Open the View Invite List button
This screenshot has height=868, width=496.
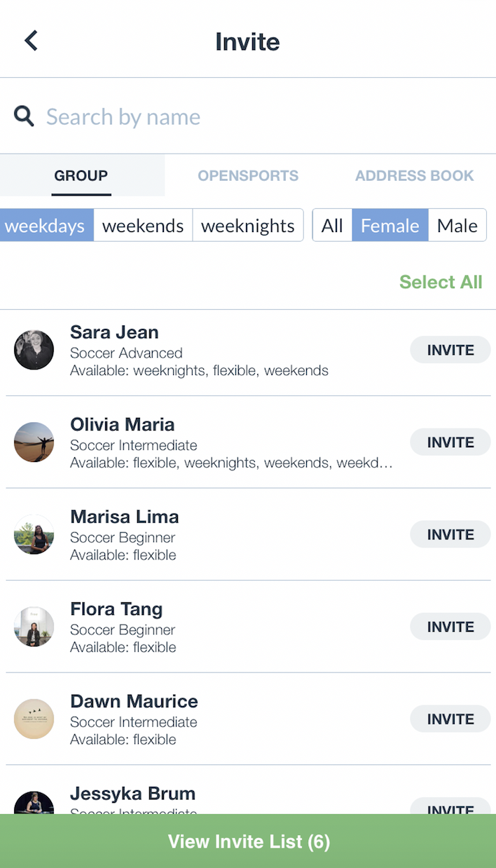248,841
